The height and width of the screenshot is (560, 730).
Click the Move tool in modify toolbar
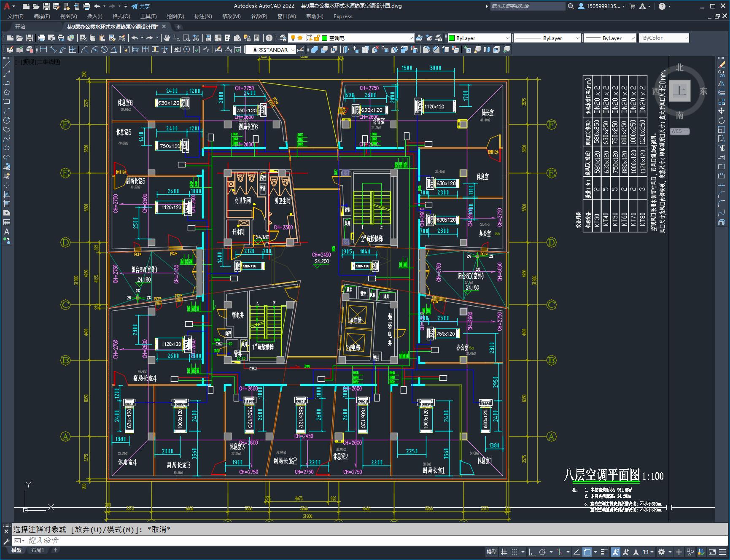point(722,111)
